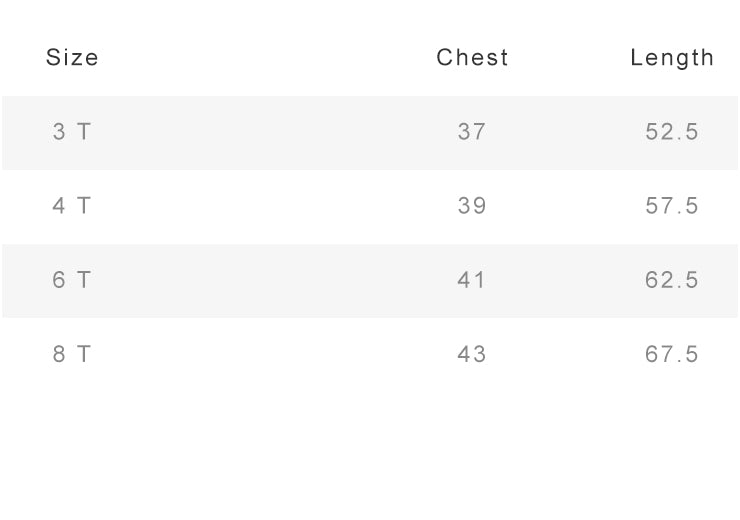Click chest value 39
The height and width of the screenshot is (520, 740).
tap(471, 206)
